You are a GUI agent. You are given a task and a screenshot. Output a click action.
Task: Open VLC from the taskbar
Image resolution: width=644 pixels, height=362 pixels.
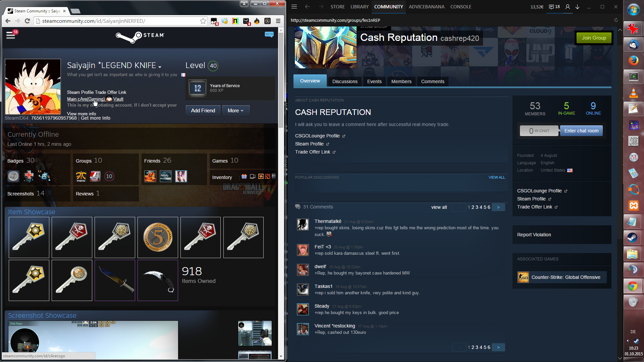point(633,93)
